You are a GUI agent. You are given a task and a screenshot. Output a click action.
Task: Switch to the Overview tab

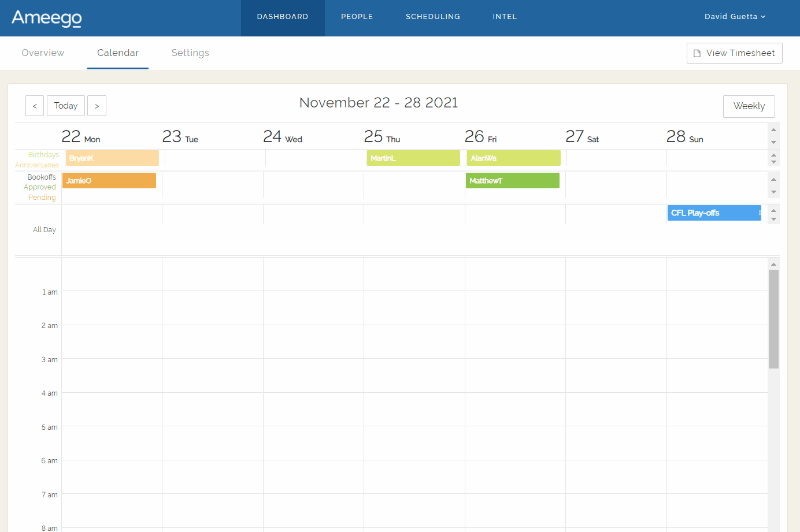(43, 53)
